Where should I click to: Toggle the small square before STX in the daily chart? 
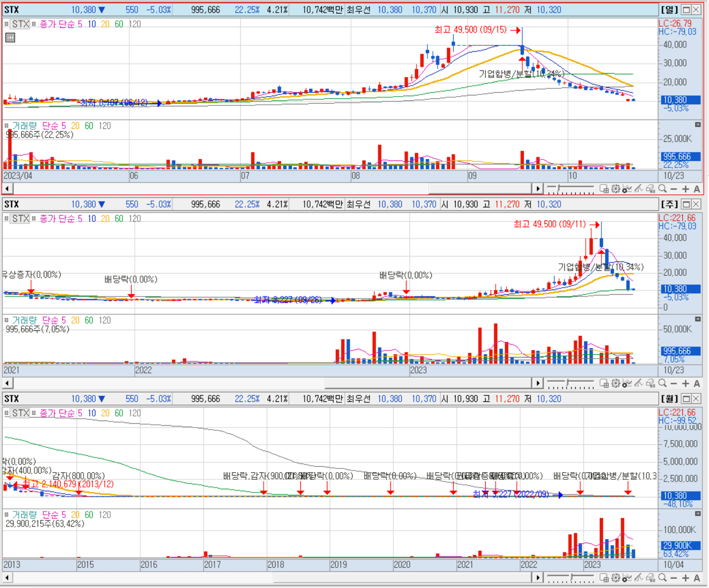7,24
